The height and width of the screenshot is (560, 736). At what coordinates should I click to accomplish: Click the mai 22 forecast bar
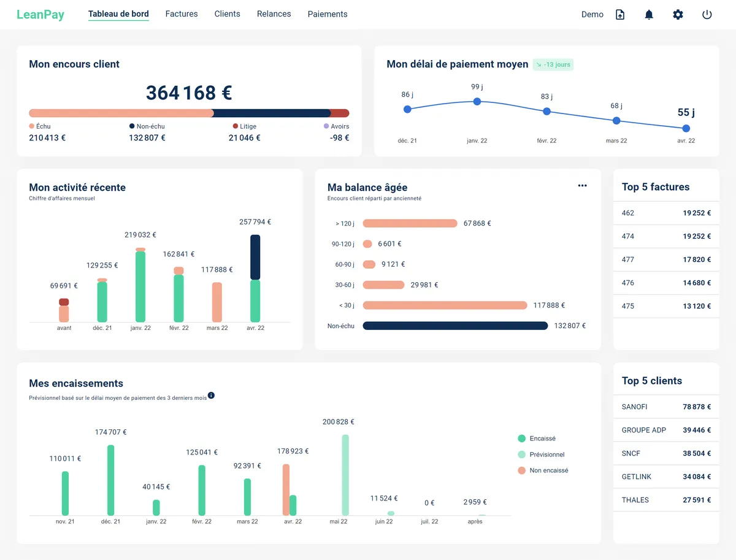[x=345, y=475]
